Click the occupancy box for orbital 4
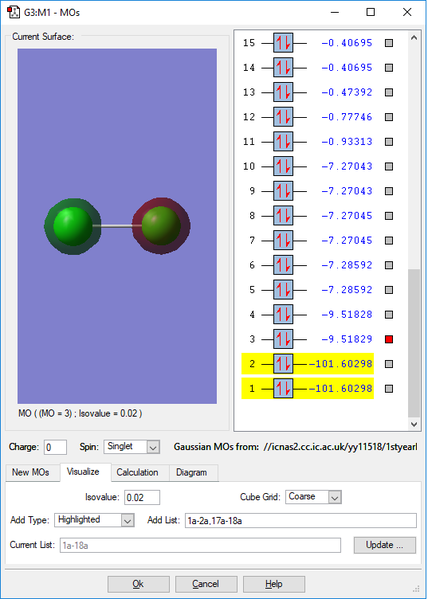Viewport: 428px width, 599px height. coord(283,314)
